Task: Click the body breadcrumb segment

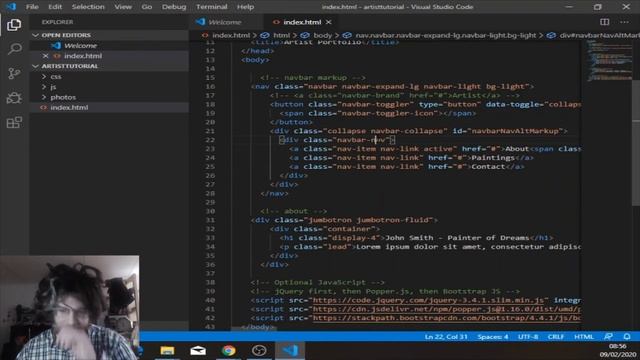Action: click(x=322, y=36)
